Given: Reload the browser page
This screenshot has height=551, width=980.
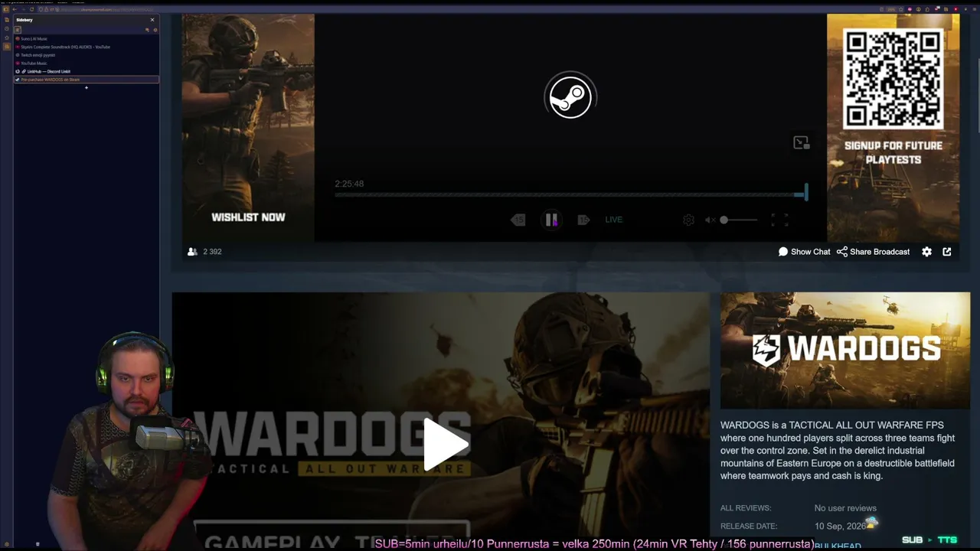Looking at the screenshot, I should click(x=31, y=9).
